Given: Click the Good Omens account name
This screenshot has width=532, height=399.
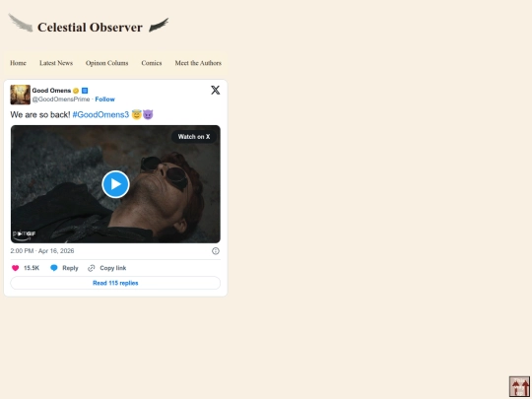Looking at the screenshot, I should 51,91.
